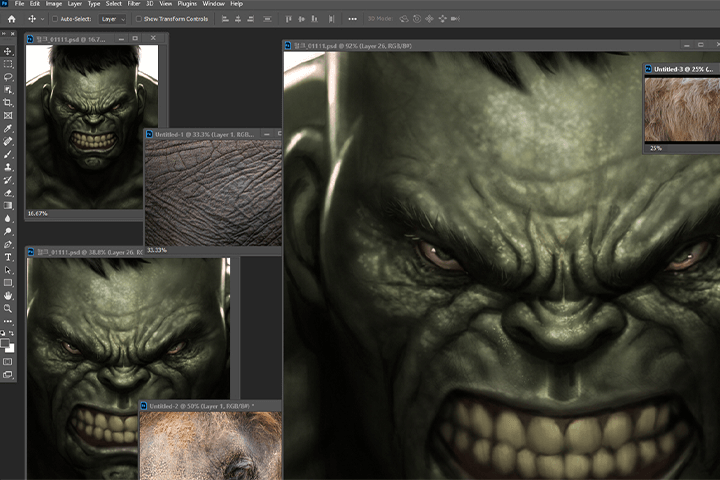Open the View menu
This screenshot has width=720, height=480.
click(165, 4)
